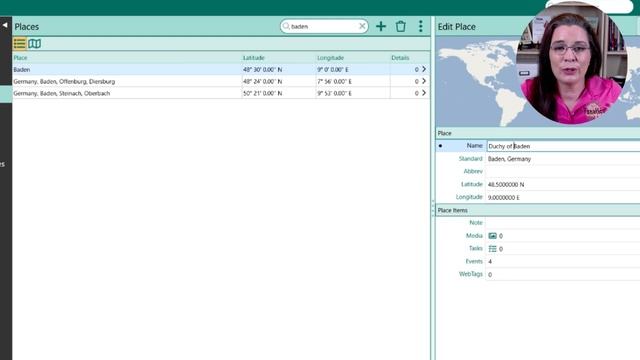Open the Media image icon
Screen dimensions: 640x360
tap(493, 236)
